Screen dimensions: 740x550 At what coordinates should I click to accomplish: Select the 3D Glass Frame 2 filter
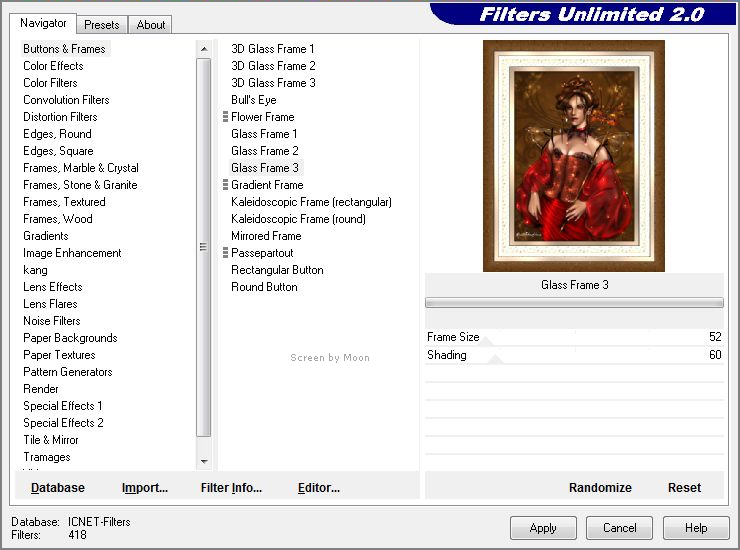coord(273,66)
